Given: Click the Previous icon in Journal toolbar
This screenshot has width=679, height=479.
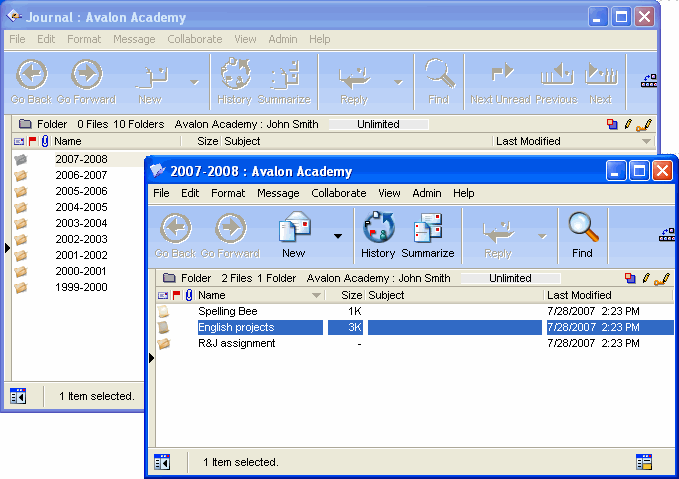Looking at the screenshot, I should pyautogui.click(x=556, y=76).
